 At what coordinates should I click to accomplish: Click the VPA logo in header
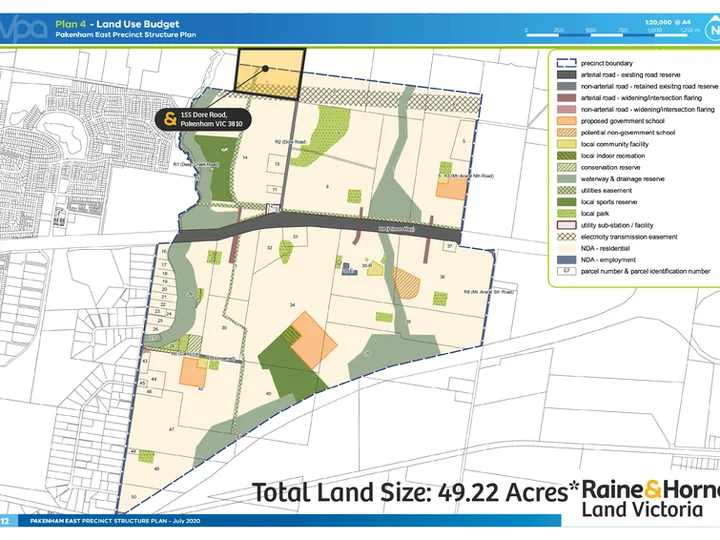click(23, 28)
